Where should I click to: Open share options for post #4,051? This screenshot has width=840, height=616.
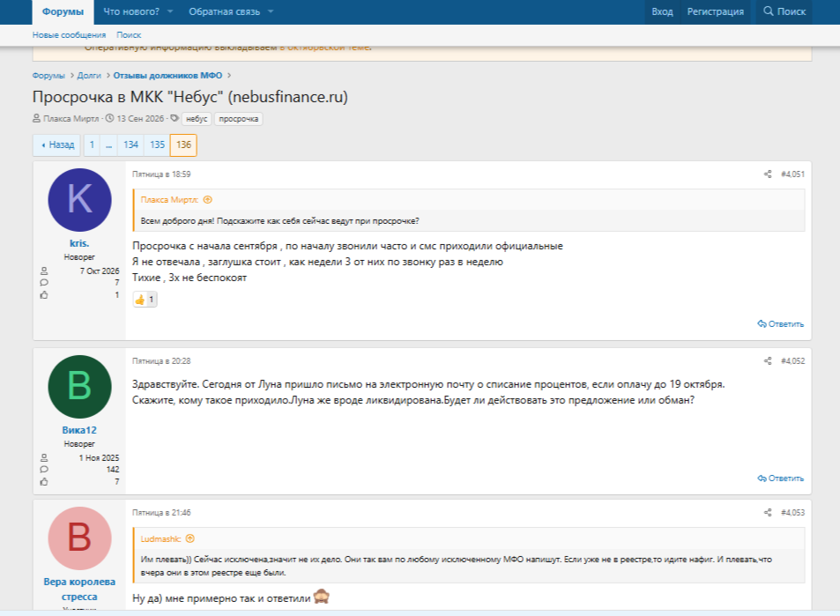tap(768, 174)
